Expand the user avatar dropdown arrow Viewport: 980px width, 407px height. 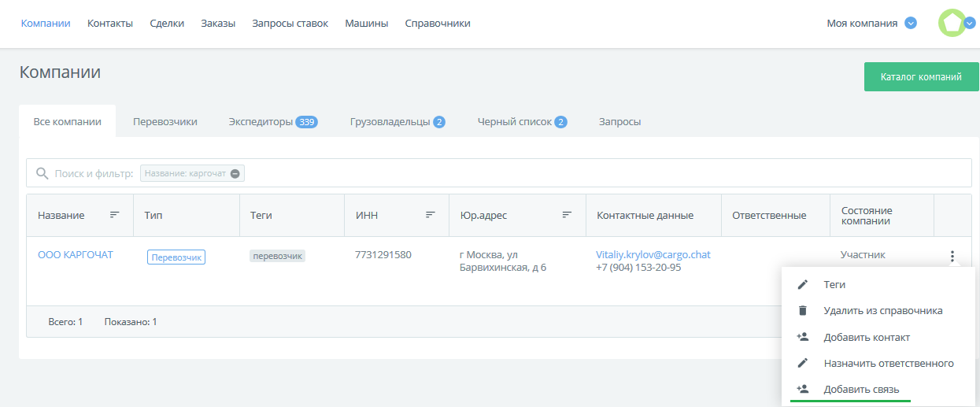[970, 23]
